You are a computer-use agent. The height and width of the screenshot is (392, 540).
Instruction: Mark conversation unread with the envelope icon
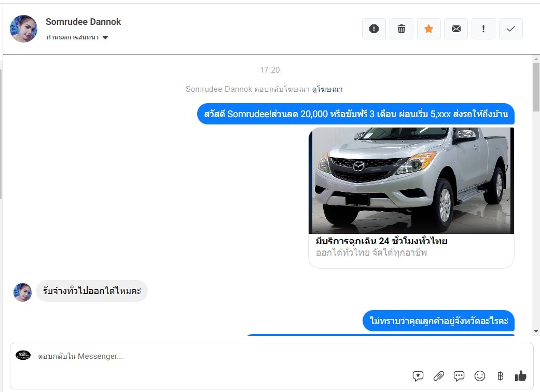(x=456, y=29)
